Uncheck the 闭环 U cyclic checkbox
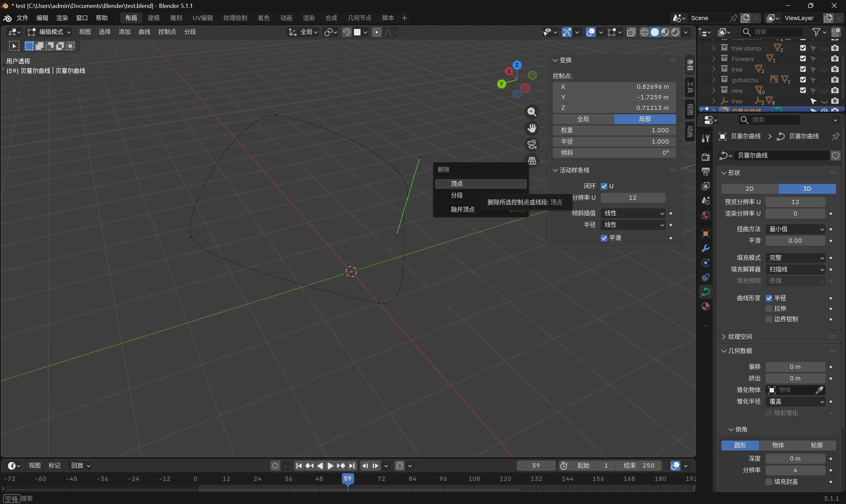846x504 pixels. tap(604, 186)
